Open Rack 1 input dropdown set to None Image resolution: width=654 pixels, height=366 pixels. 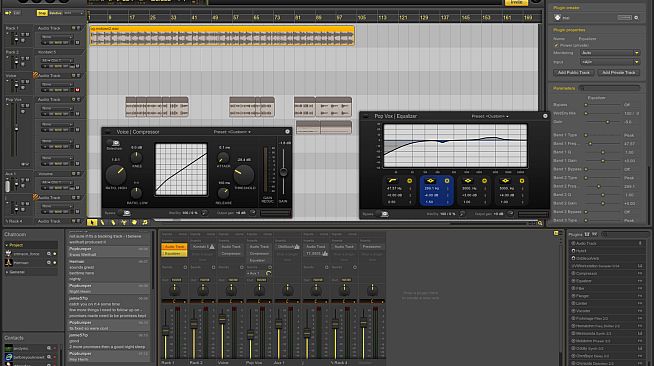[57, 37]
